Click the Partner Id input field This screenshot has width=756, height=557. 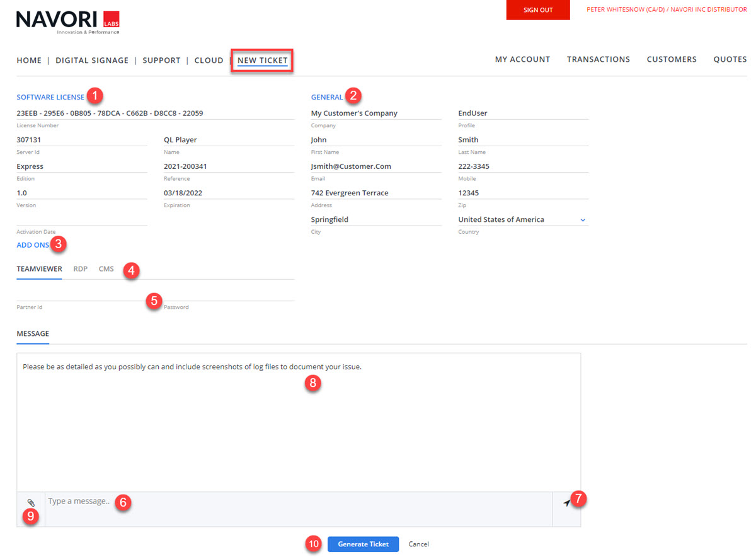pyautogui.click(x=81, y=295)
